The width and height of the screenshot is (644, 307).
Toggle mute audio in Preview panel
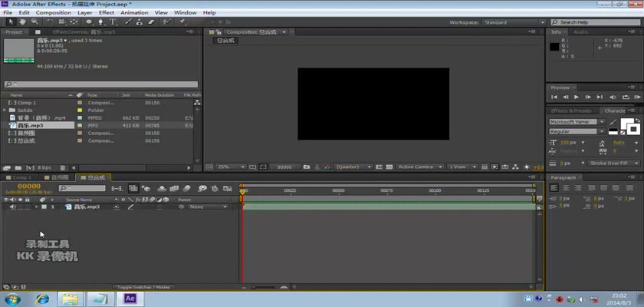(x=613, y=97)
